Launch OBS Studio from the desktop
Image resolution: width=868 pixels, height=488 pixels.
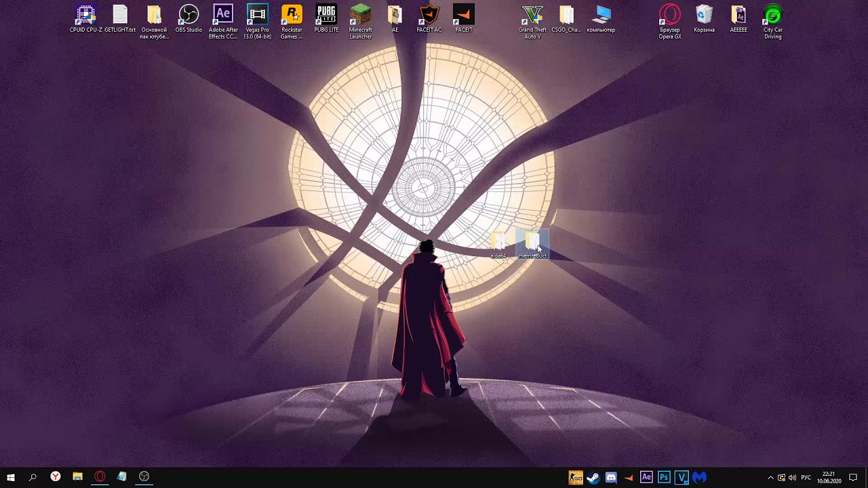(189, 19)
